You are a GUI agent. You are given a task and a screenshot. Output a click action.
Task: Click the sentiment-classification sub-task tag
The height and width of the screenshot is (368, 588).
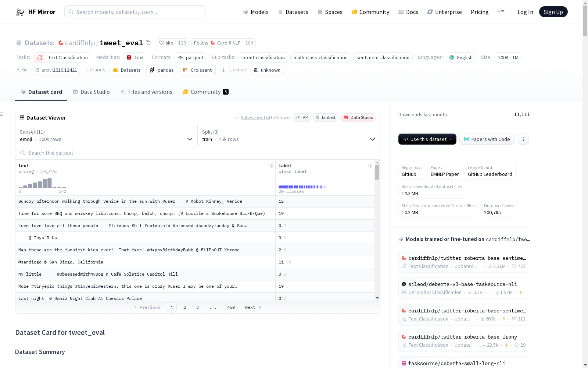(383, 57)
